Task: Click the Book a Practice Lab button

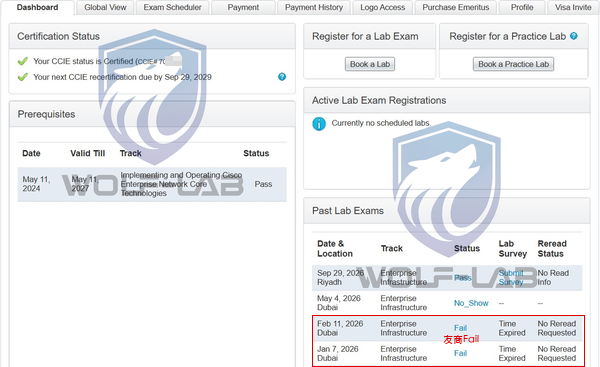Action: point(513,64)
